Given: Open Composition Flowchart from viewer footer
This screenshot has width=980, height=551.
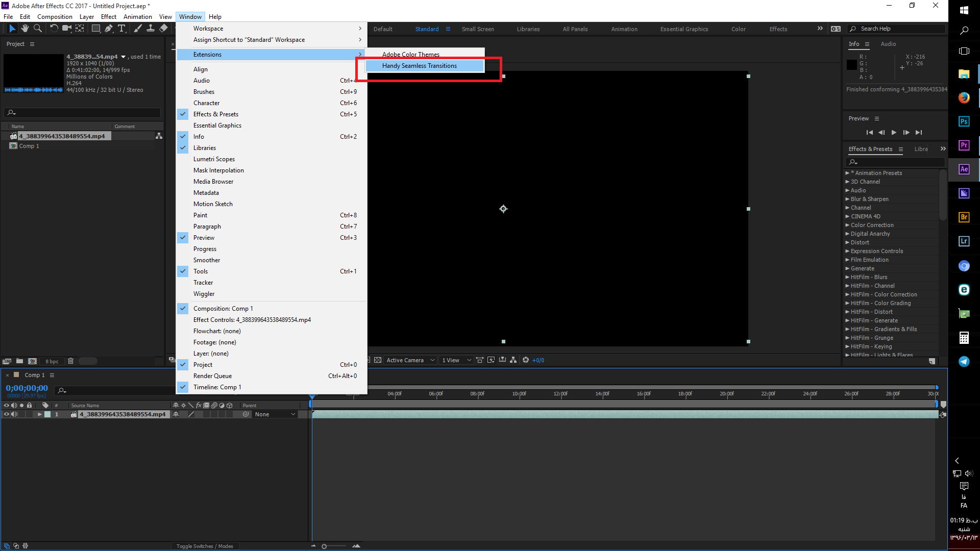Looking at the screenshot, I should click(513, 360).
